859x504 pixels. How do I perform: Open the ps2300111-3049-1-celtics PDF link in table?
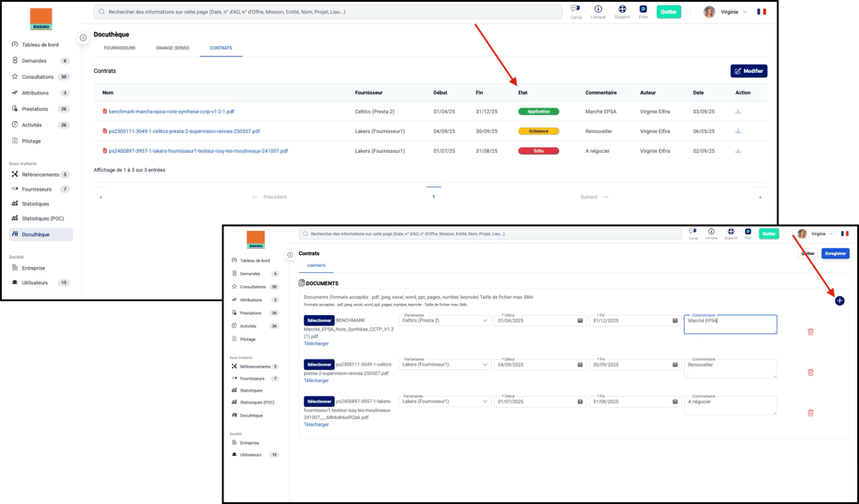pos(184,131)
